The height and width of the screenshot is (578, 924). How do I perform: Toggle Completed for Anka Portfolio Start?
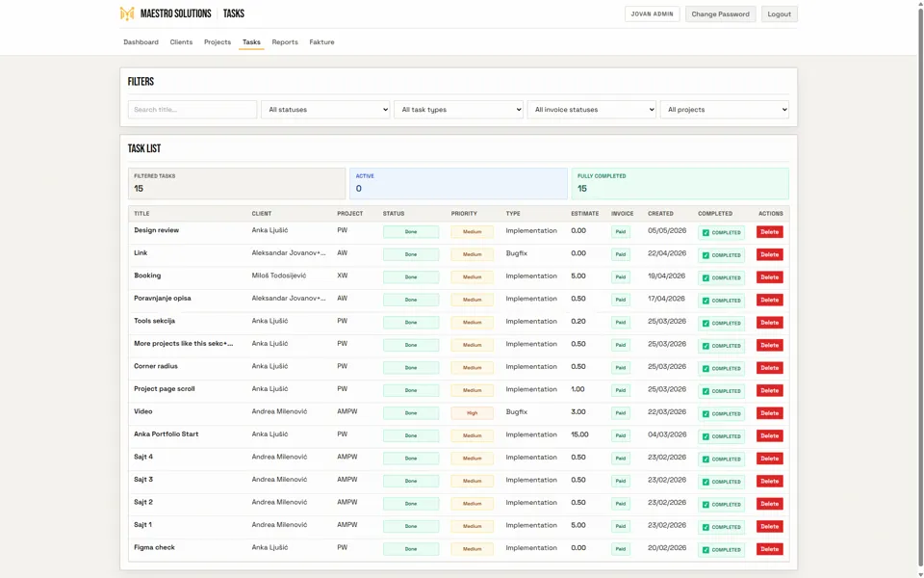click(706, 436)
